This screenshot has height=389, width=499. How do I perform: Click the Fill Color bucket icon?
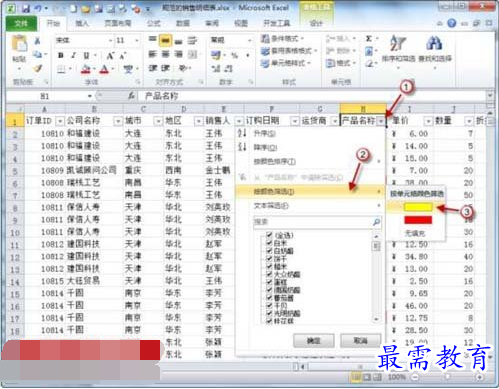pyautogui.click(x=86, y=69)
